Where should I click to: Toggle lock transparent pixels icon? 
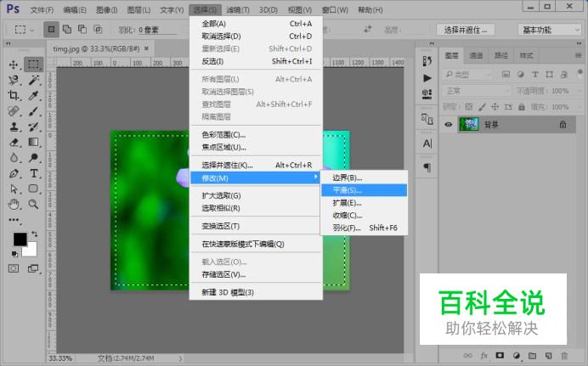[469, 107]
